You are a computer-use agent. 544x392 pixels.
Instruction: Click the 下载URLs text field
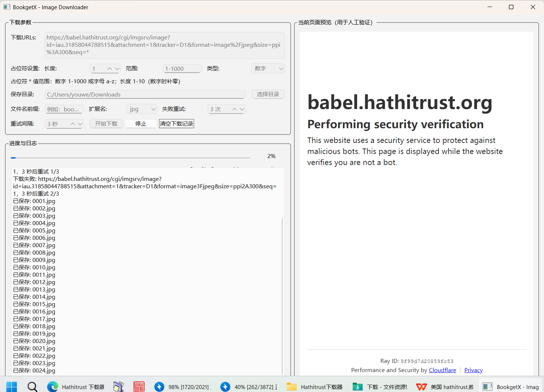(x=165, y=45)
